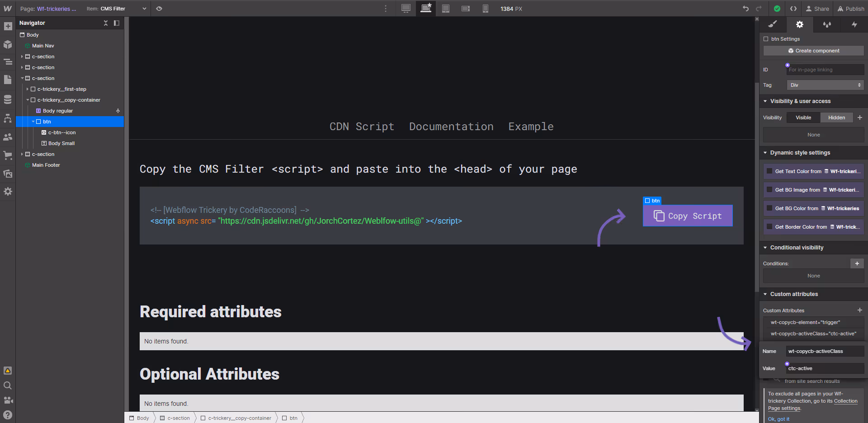Collapse c-trickery__copy-container in Navigator
Viewport: 868px width, 423px height.
(28, 100)
